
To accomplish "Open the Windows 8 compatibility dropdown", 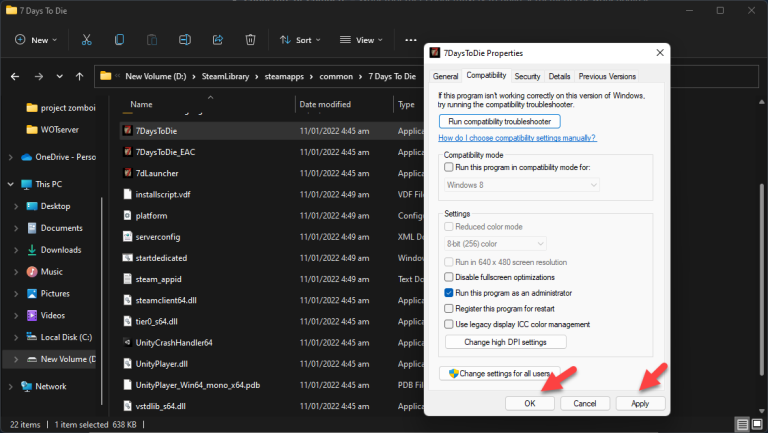I will (x=522, y=185).
